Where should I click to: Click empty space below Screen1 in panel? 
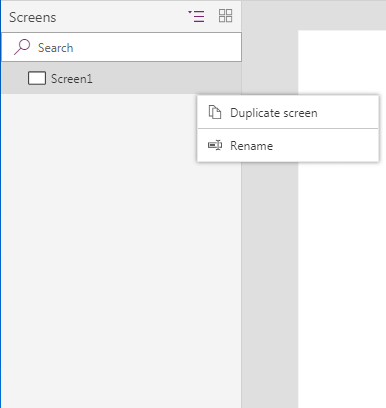[100, 250]
